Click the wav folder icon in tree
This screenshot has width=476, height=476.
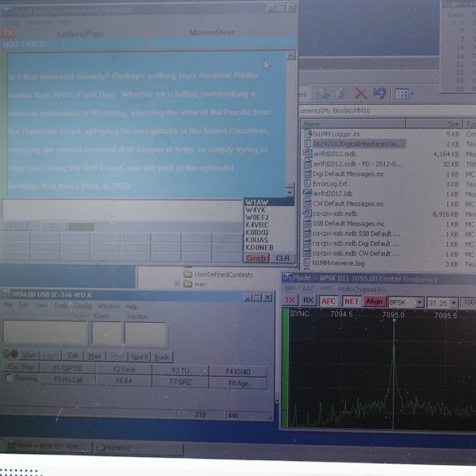click(x=188, y=284)
